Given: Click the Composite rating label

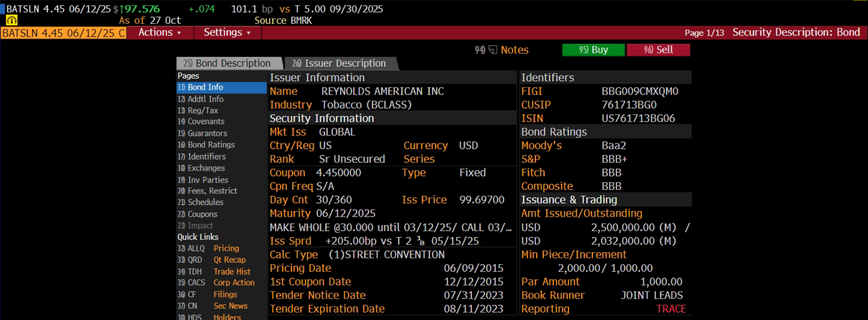Looking at the screenshot, I should (547, 186).
